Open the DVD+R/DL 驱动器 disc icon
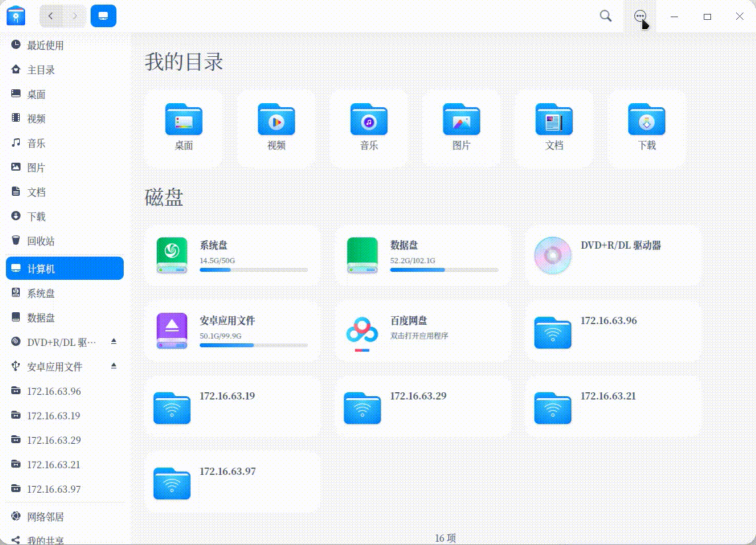Screen dimensions: 756x545 (x=551, y=255)
